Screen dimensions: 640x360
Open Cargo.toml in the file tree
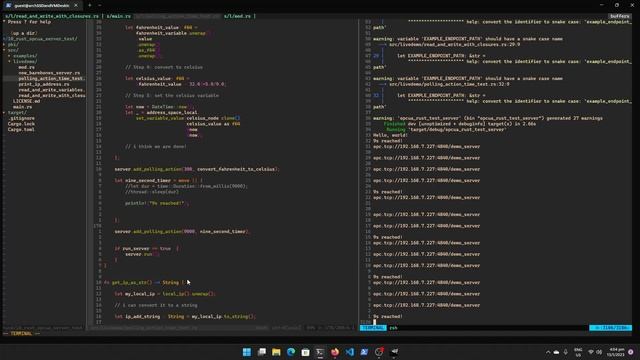pyautogui.click(x=21, y=130)
